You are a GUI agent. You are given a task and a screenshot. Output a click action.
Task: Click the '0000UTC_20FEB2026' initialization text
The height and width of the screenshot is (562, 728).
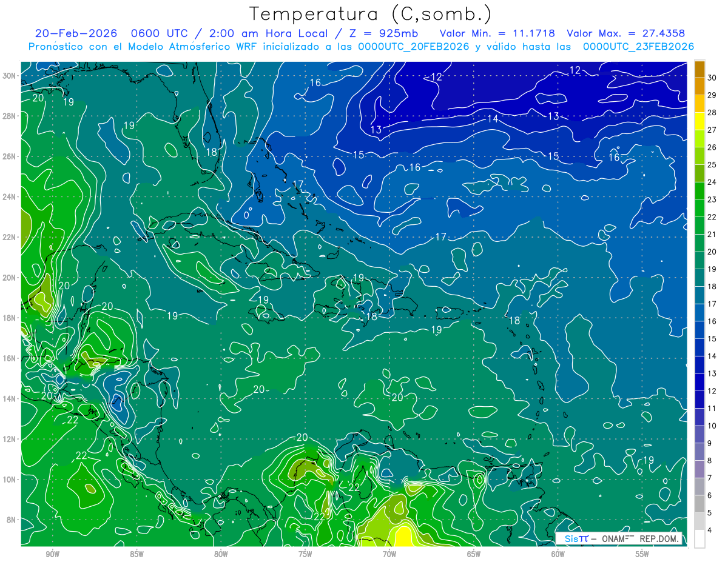tap(414, 47)
